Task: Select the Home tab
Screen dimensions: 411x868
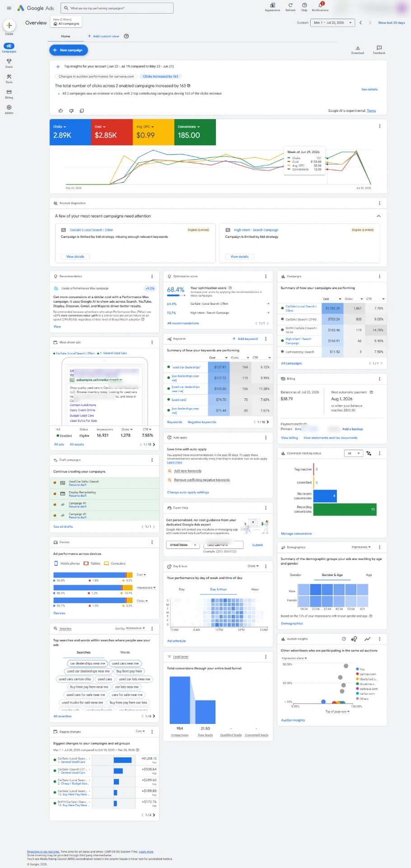Action: [x=65, y=36]
